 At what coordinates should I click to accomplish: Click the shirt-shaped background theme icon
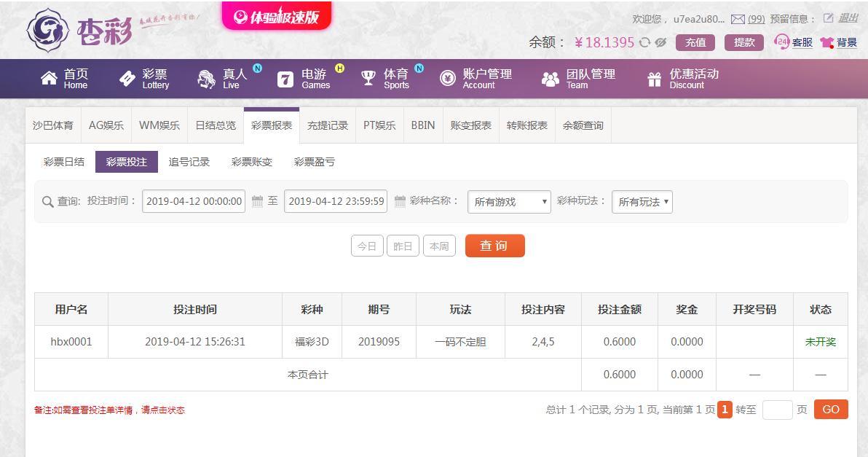[x=826, y=43]
